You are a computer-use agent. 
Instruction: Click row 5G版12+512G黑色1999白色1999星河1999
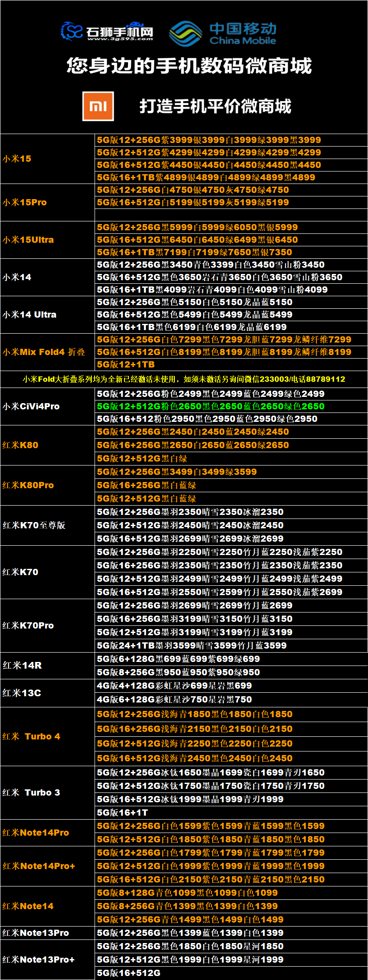tap(231, 960)
